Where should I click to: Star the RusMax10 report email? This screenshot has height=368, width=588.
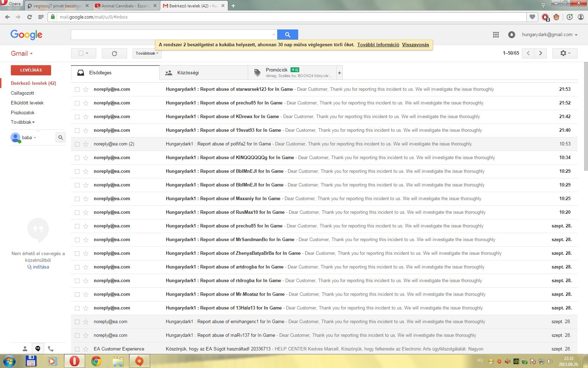coord(86,212)
